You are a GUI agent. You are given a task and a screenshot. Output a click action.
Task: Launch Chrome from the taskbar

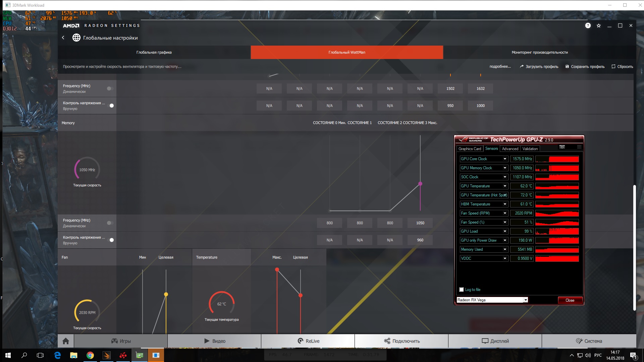[90, 355]
